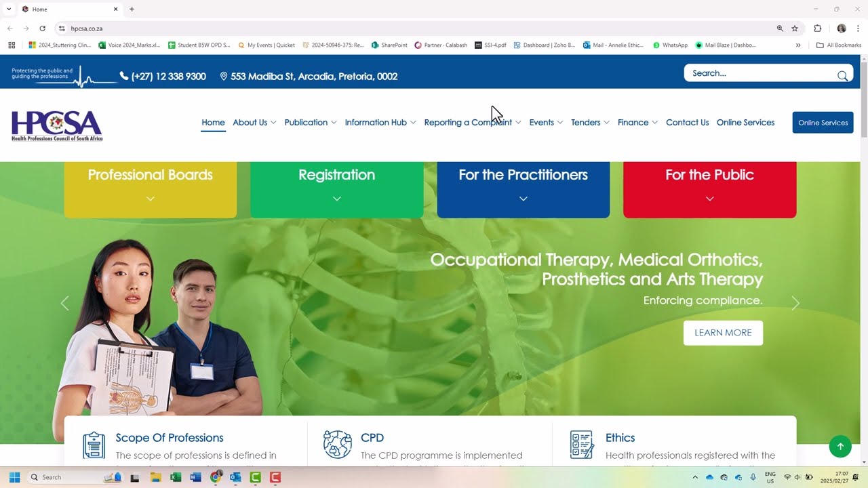Open File Explorer from the taskbar
This screenshot has width=868, height=488.
(x=155, y=477)
